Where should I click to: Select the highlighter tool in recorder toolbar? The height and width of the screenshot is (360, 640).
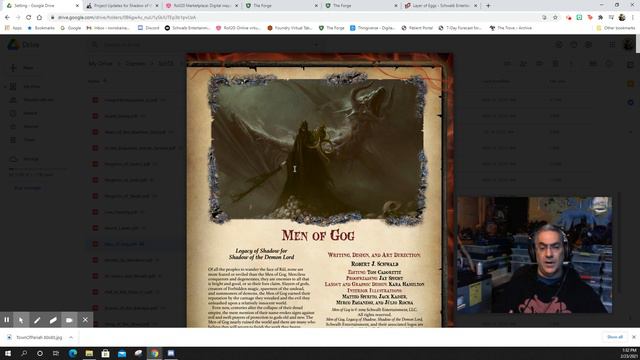click(x=53, y=320)
